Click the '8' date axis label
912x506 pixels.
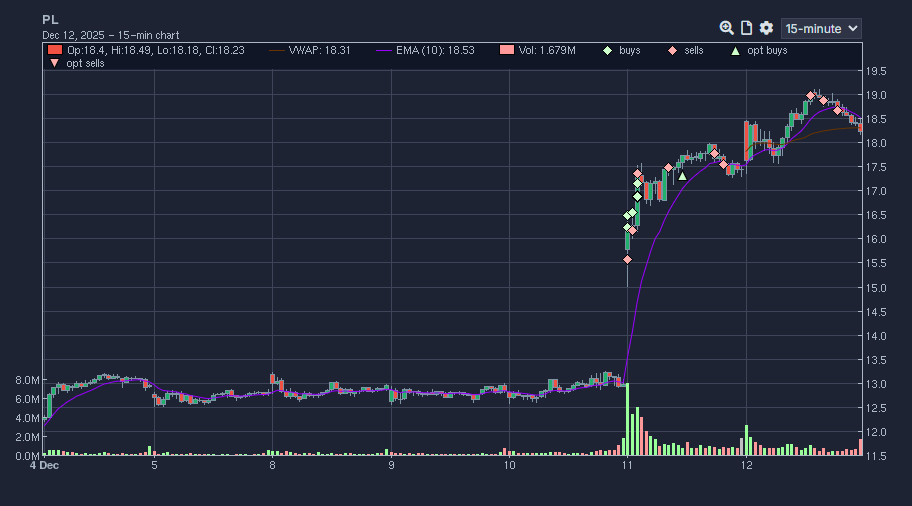(x=272, y=465)
